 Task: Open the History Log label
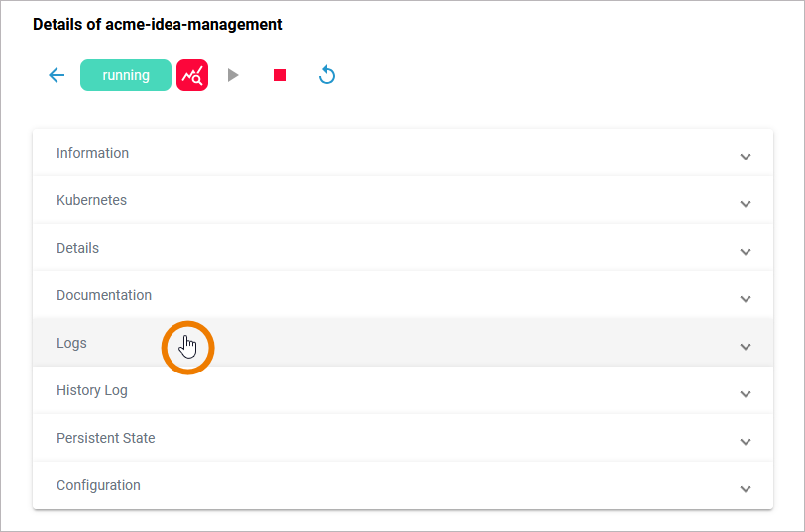[x=92, y=390]
